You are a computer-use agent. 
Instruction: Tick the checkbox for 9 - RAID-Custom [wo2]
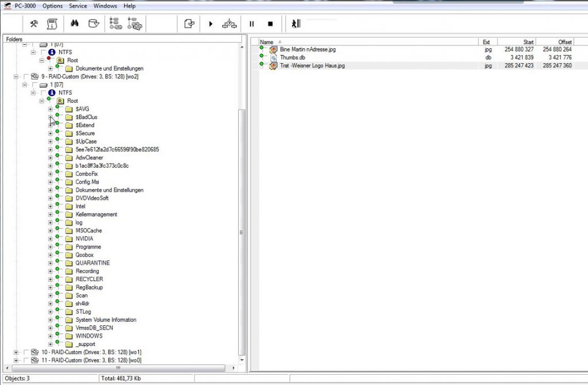coord(26,76)
